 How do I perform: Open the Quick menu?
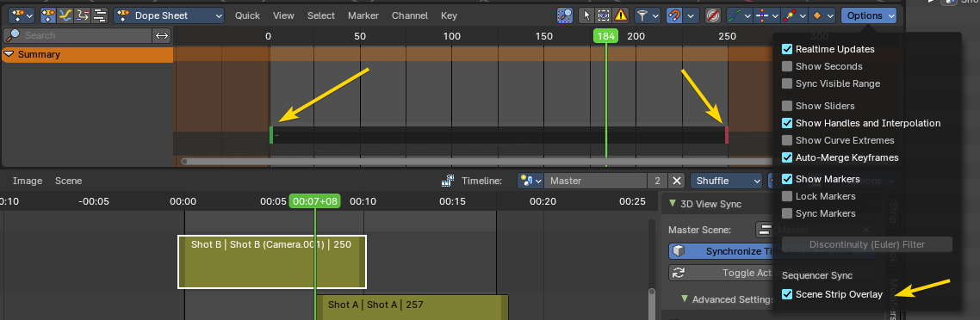point(247,15)
